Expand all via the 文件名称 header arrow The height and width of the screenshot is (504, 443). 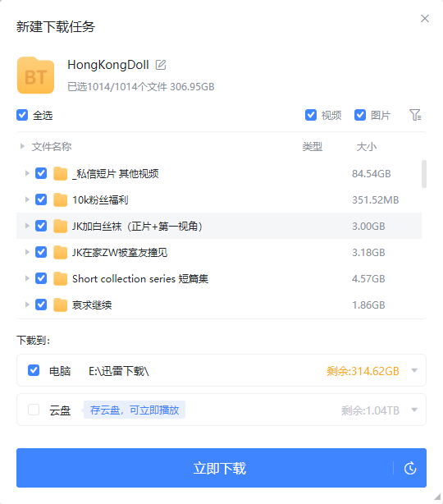click(22, 147)
